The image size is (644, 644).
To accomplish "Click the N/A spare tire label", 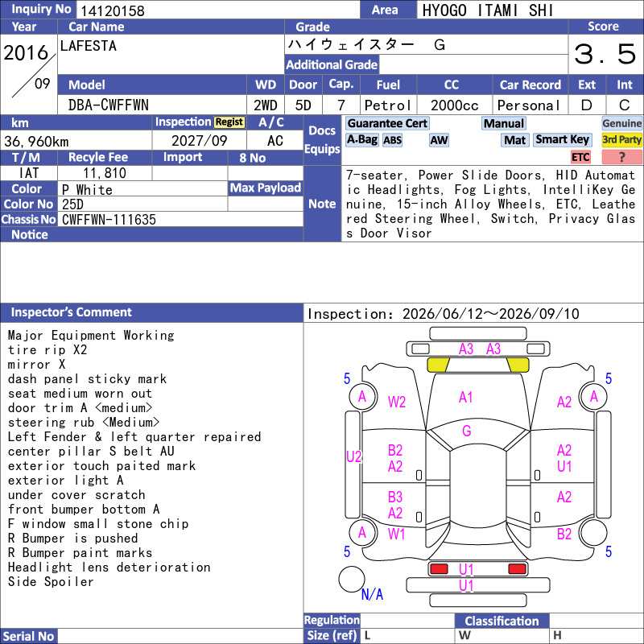I will (372, 594).
